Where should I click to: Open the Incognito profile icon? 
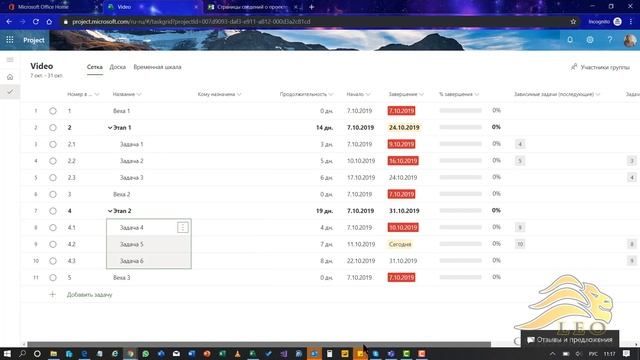click(618, 22)
